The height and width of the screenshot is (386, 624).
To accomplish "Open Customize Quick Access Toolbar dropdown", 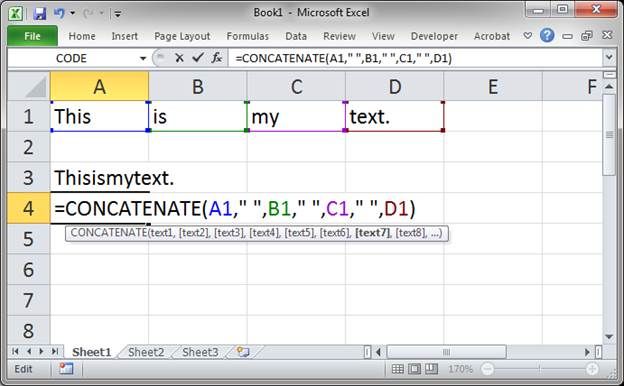I will click(x=117, y=14).
